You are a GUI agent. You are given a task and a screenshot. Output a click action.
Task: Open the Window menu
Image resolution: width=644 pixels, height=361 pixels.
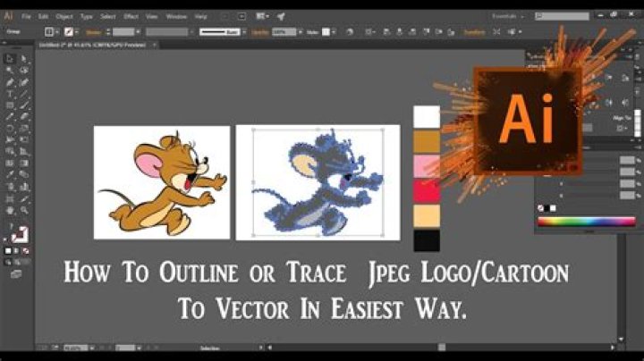(x=176, y=16)
